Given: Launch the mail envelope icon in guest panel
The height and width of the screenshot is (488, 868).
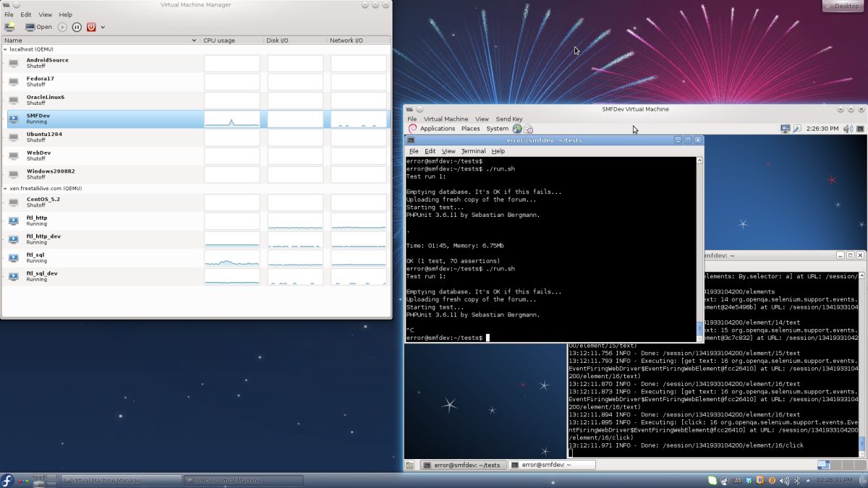Looking at the screenshot, I should click(x=529, y=129).
